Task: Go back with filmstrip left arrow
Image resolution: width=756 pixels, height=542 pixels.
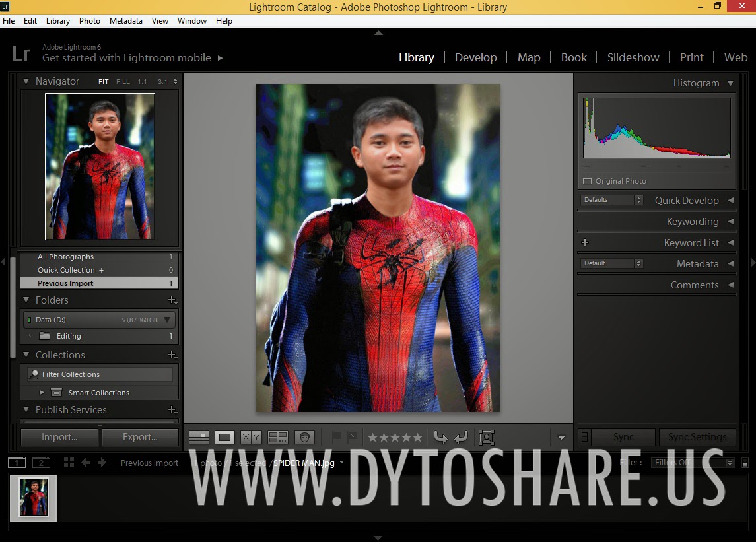Action: 86,463
